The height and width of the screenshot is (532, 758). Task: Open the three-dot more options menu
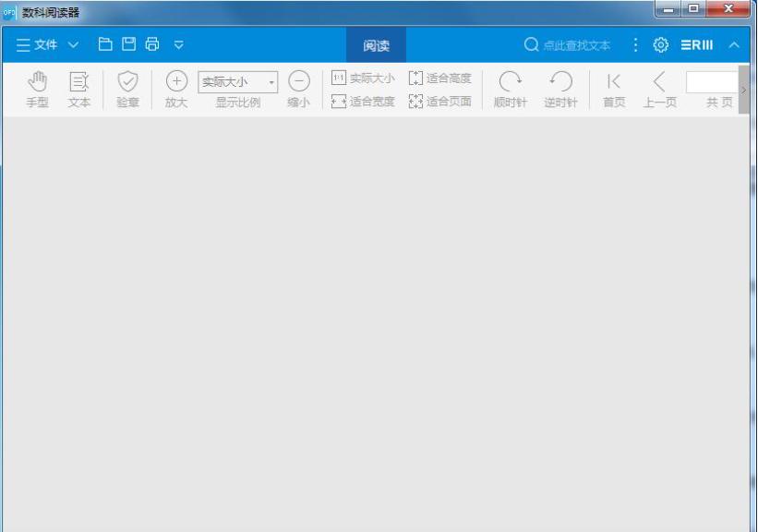coord(635,45)
